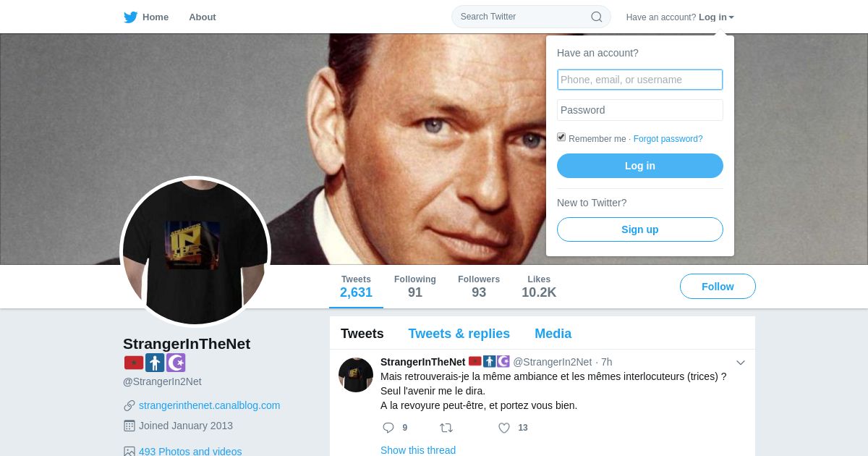Image resolution: width=868 pixels, height=456 pixels.
Task: Click the Forgot password link
Action: pyautogui.click(x=668, y=139)
